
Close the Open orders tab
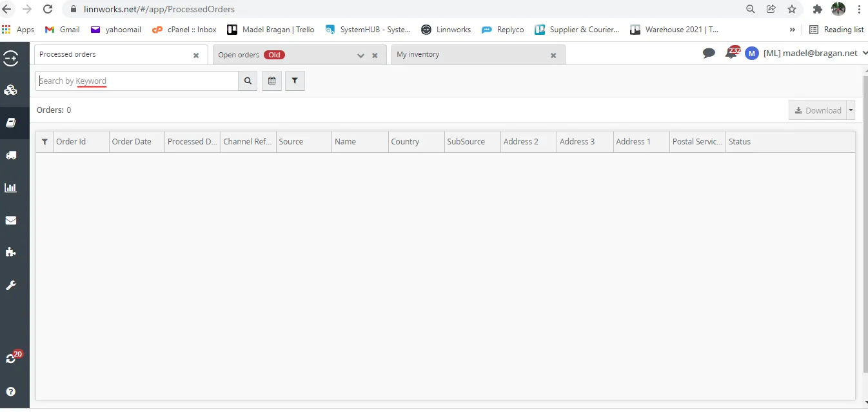click(x=375, y=55)
